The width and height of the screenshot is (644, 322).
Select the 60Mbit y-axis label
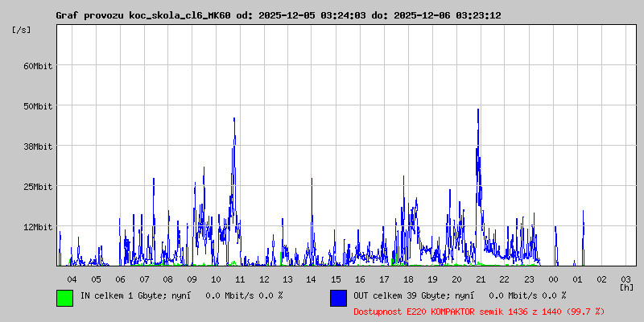[x=37, y=66]
